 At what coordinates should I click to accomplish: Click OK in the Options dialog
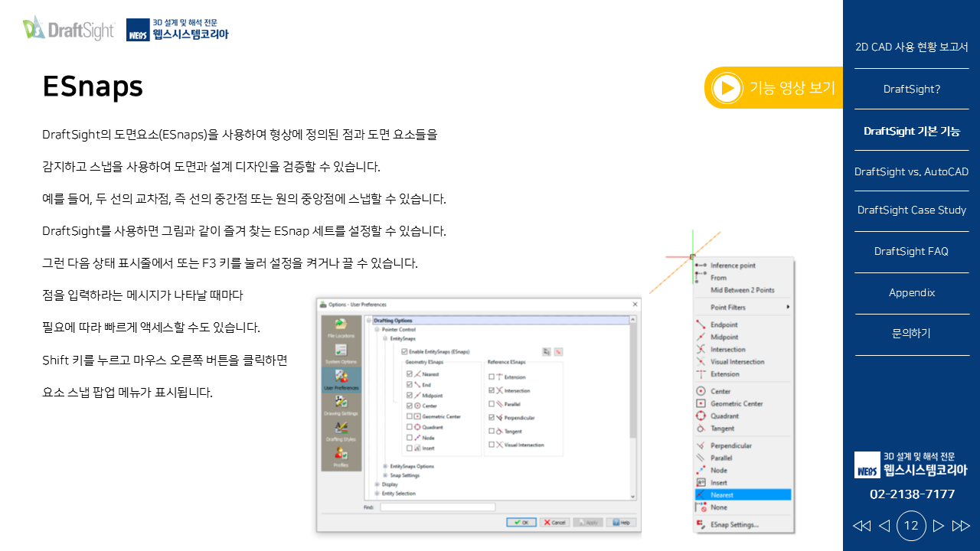pos(521,522)
